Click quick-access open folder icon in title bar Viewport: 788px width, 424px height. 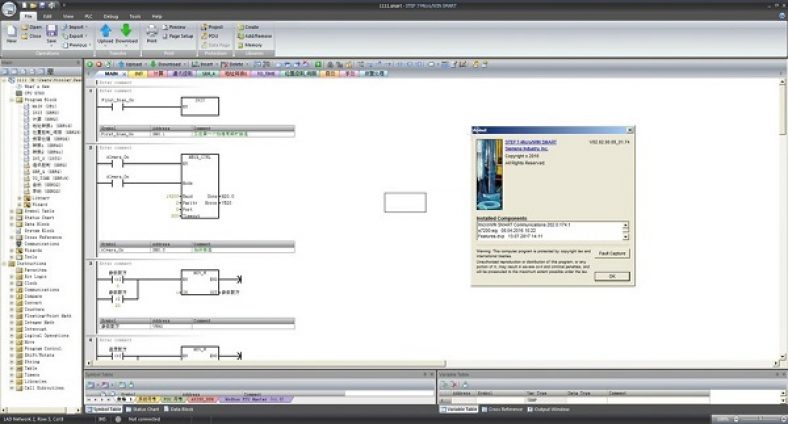34,5
